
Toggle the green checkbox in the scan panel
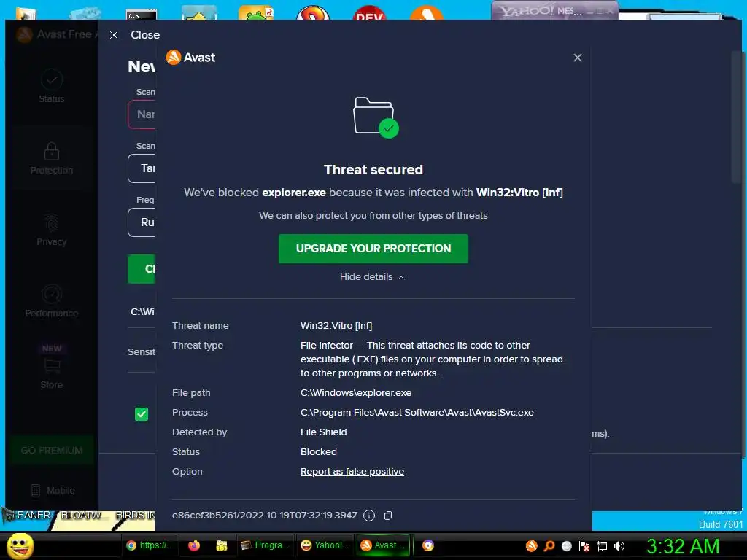[x=142, y=414]
